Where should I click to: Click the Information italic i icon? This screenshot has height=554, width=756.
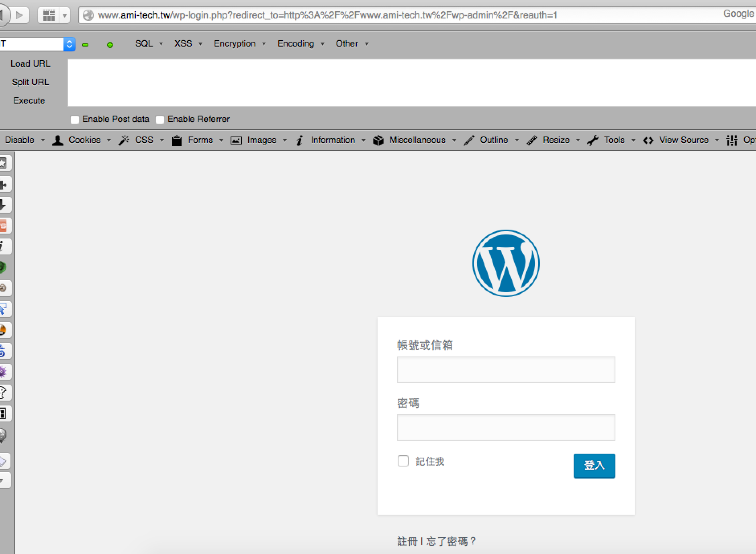tap(300, 140)
